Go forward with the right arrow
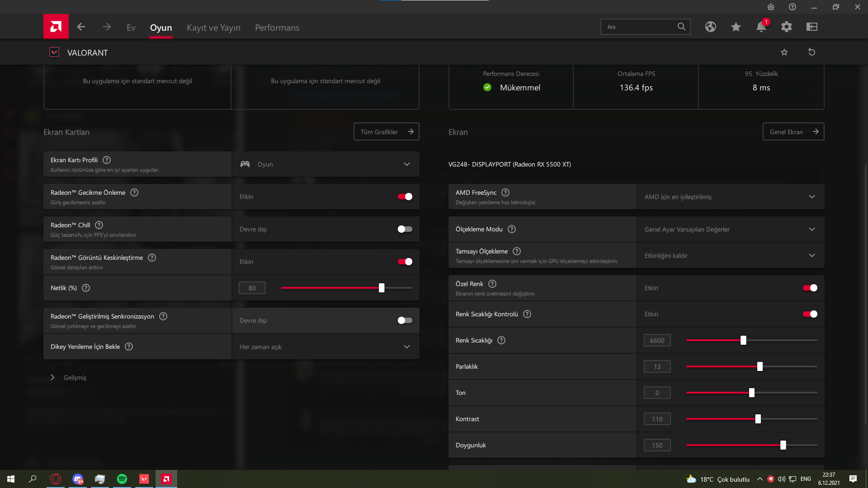The height and width of the screenshot is (488, 868). [x=107, y=27]
